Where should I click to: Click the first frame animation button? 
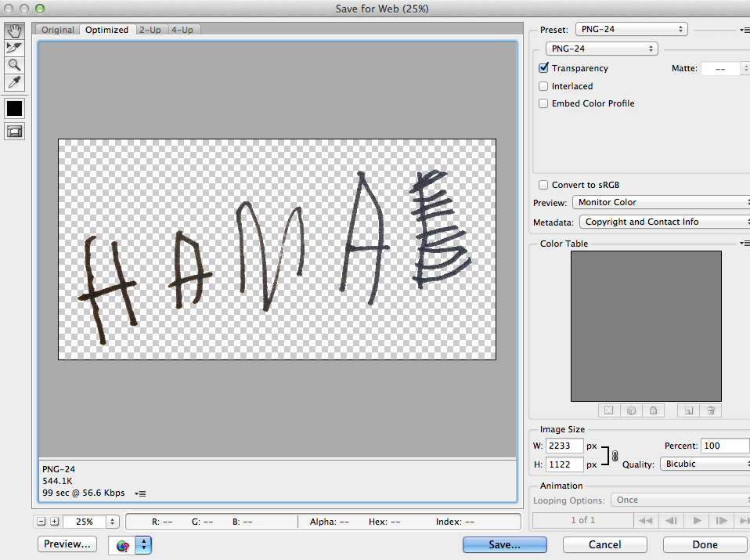[645, 520]
